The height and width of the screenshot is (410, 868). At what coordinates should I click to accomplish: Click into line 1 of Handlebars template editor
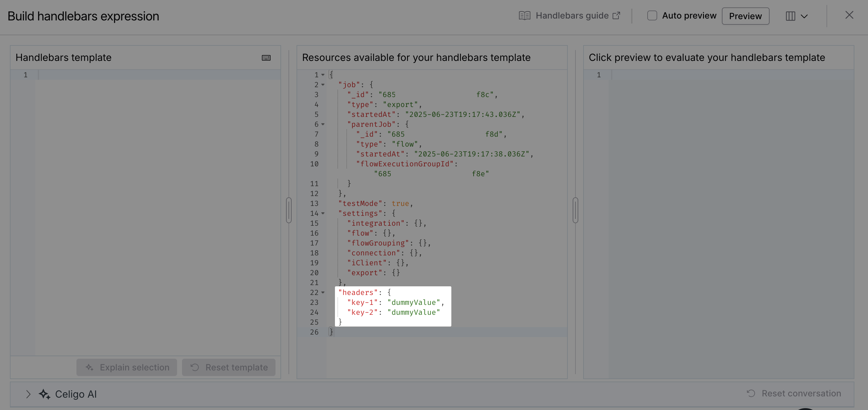click(x=159, y=75)
